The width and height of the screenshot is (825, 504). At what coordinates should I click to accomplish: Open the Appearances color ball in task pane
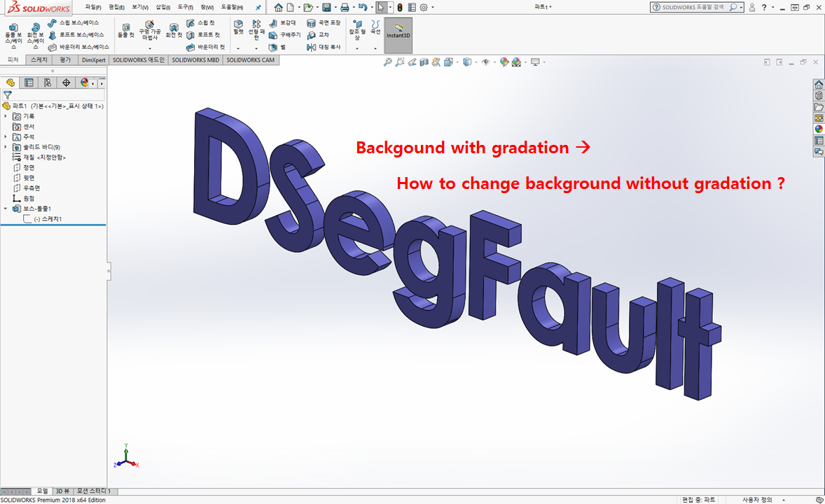[x=819, y=129]
